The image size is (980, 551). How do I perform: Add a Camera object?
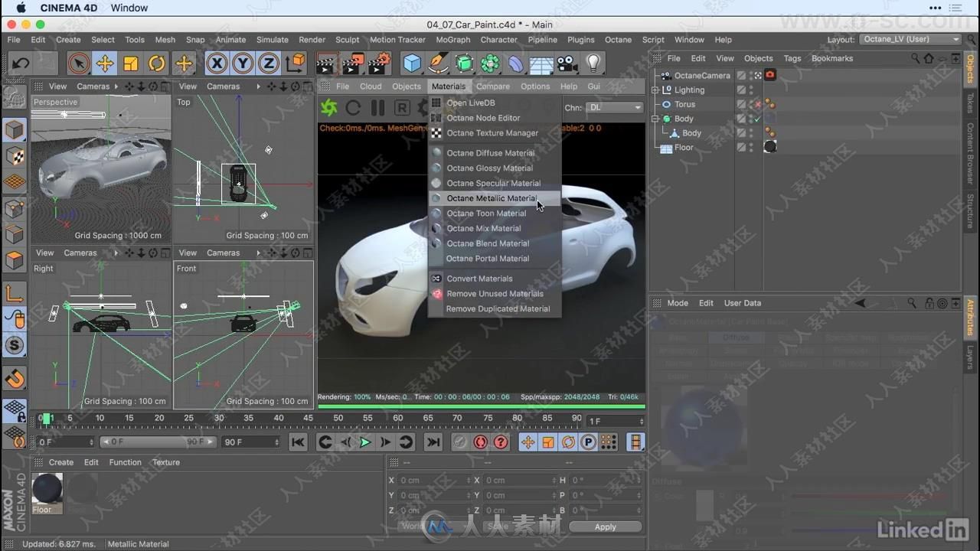(567, 64)
